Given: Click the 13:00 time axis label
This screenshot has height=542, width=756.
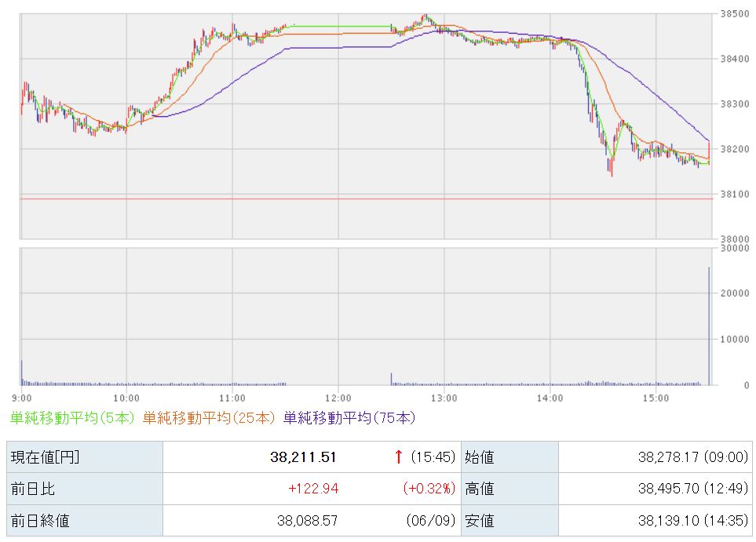Looking at the screenshot, I should [x=444, y=398].
